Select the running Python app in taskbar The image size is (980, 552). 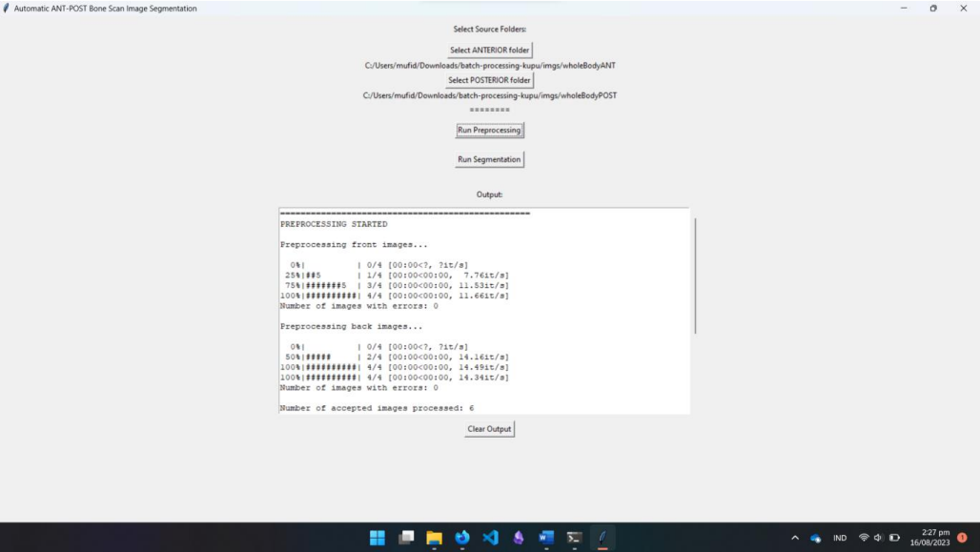pyautogui.click(x=602, y=538)
